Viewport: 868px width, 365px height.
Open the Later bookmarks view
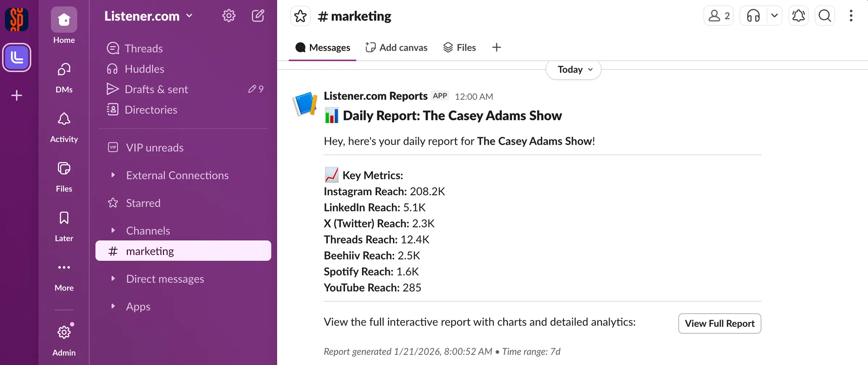point(64,227)
